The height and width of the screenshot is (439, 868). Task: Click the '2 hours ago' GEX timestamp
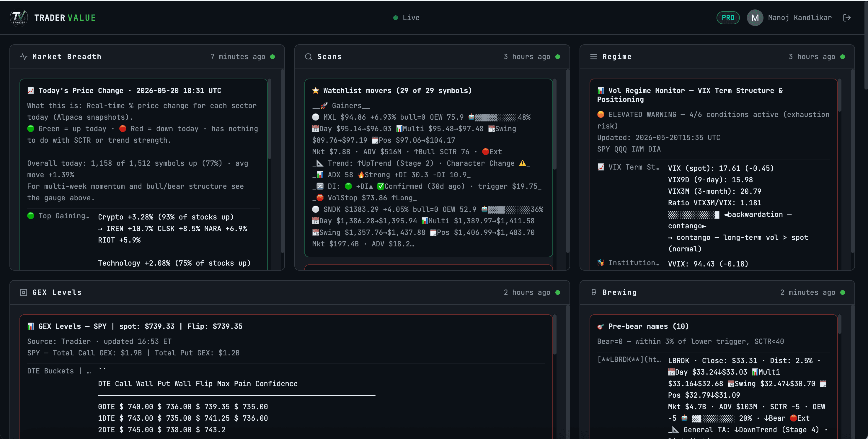point(527,292)
